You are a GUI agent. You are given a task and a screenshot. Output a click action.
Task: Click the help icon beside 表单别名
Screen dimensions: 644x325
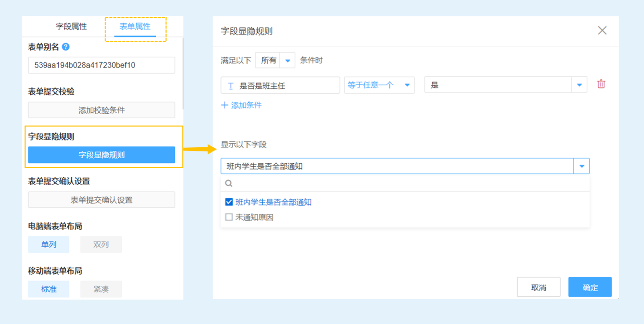click(x=66, y=47)
